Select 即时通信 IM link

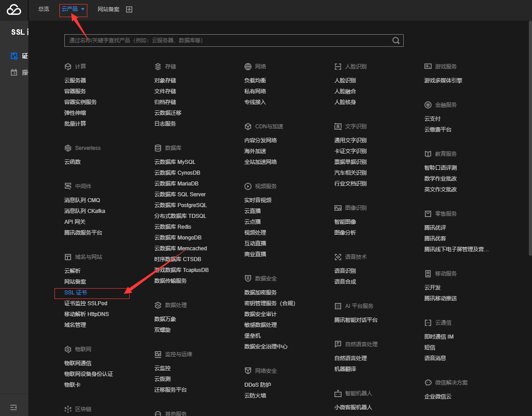439,337
